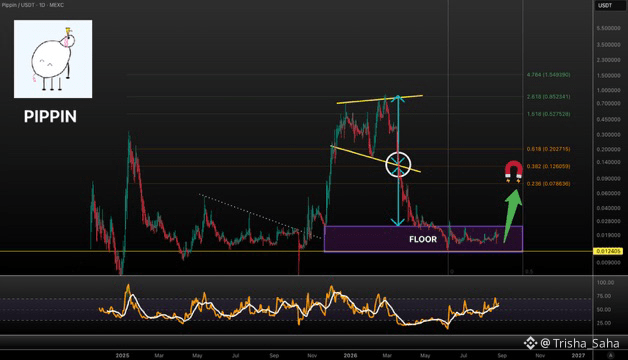This screenshot has height=360, width=628.
Task: Click Fib label 0.618 (0.202715)
Action: (x=548, y=149)
